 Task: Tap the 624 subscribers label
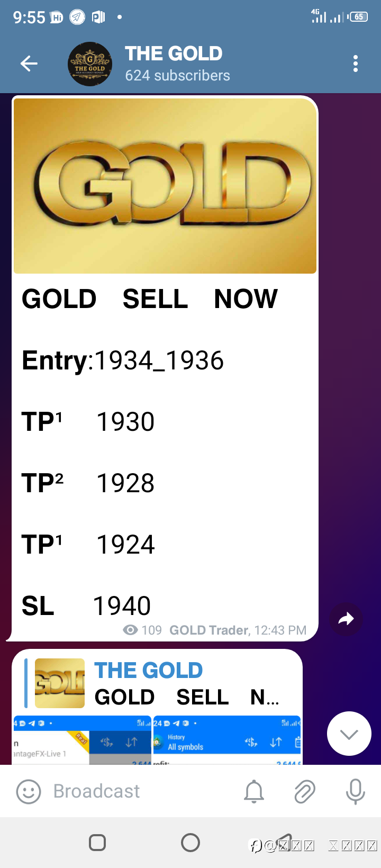pos(177,76)
